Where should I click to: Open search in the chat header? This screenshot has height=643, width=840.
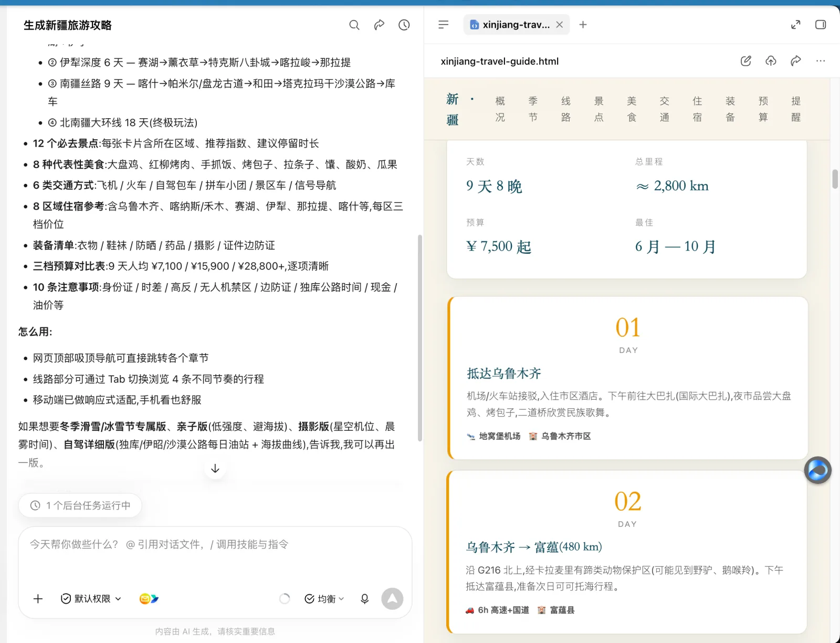(354, 25)
